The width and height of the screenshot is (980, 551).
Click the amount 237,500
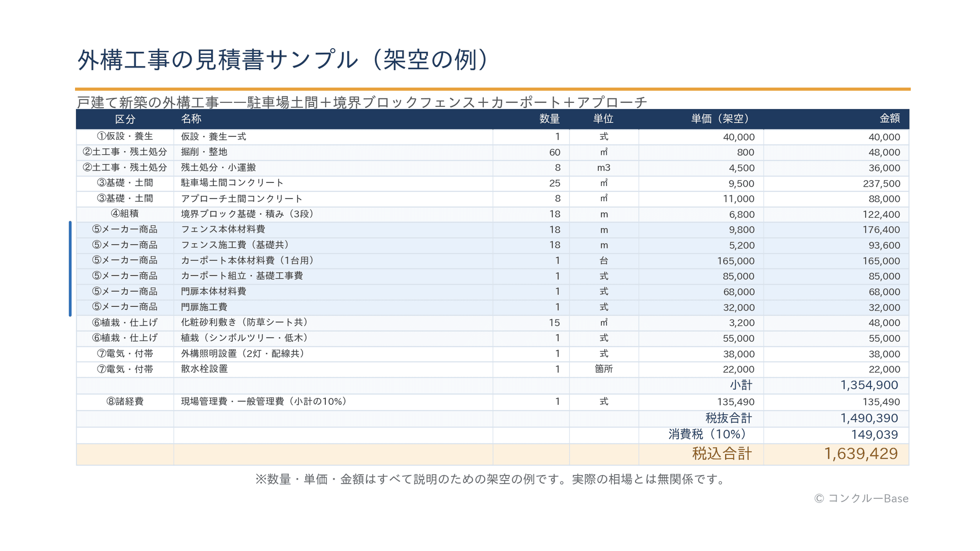(x=881, y=184)
